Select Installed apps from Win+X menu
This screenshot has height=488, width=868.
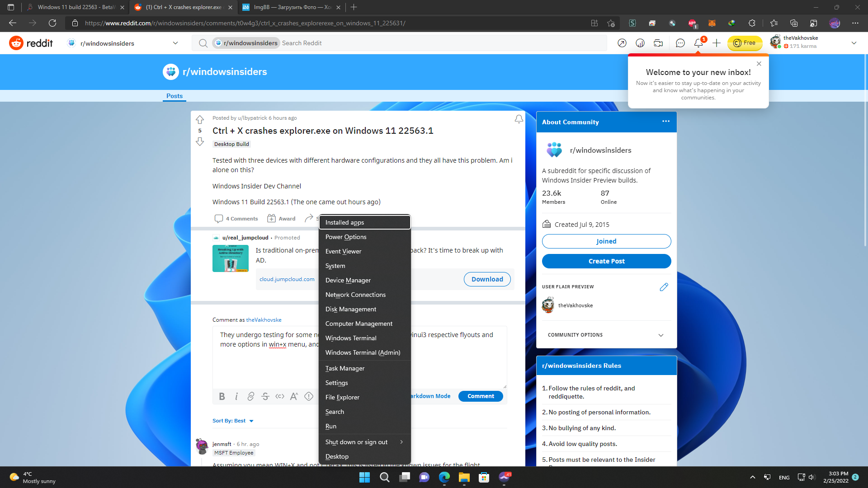364,222
